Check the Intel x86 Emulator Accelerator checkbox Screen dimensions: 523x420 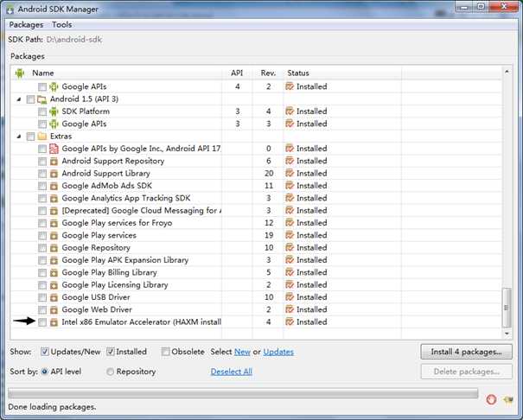coord(42,322)
